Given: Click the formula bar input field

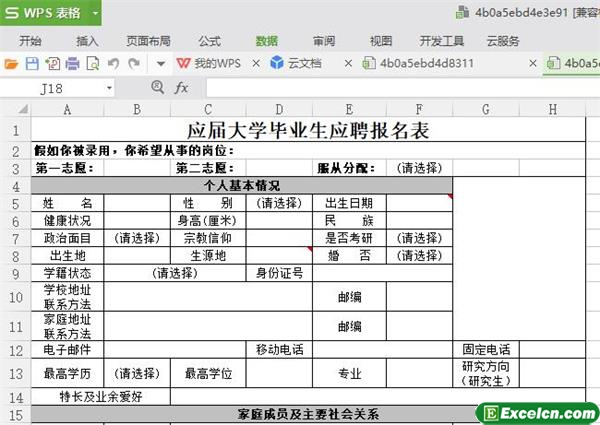Looking at the screenshot, I should [x=403, y=88].
